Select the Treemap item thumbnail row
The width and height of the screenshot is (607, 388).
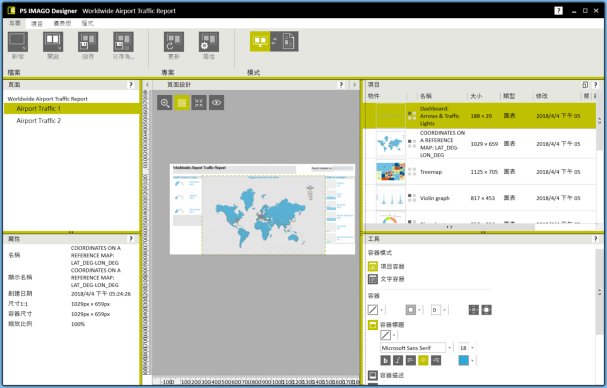pos(480,172)
